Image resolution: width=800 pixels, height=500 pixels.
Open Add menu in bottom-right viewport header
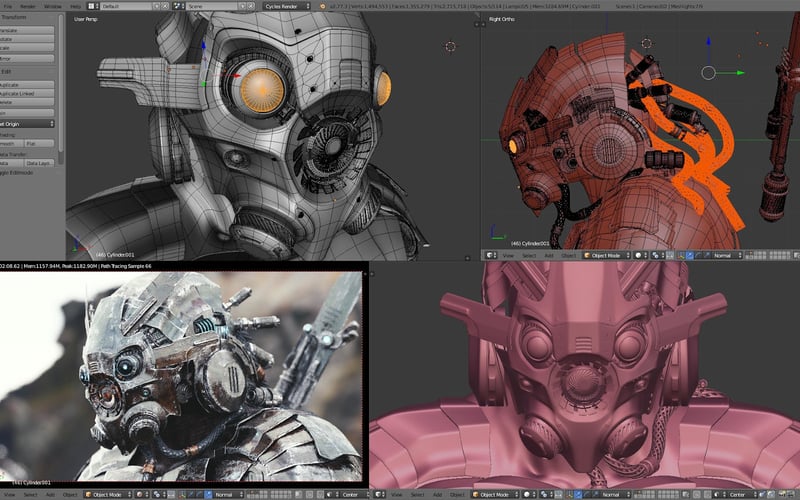pos(437,494)
